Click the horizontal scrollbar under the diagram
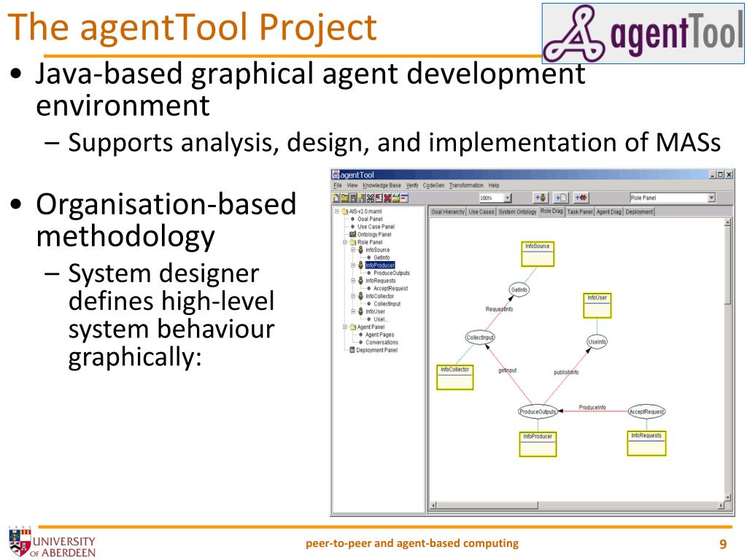Image resolution: width=747 pixels, height=560 pixels. coord(577,505)
